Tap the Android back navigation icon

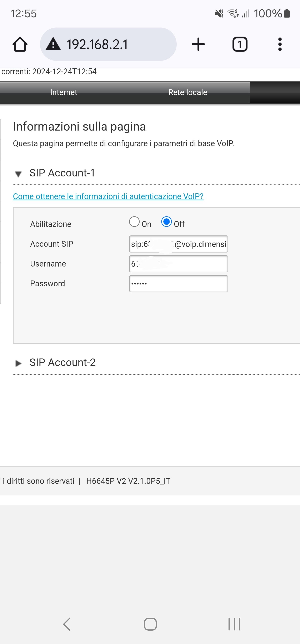click(x=67, y=624)
